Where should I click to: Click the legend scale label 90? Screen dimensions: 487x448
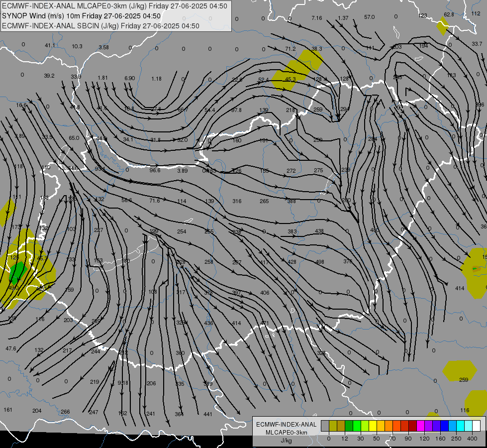click(x=408, y=439)
